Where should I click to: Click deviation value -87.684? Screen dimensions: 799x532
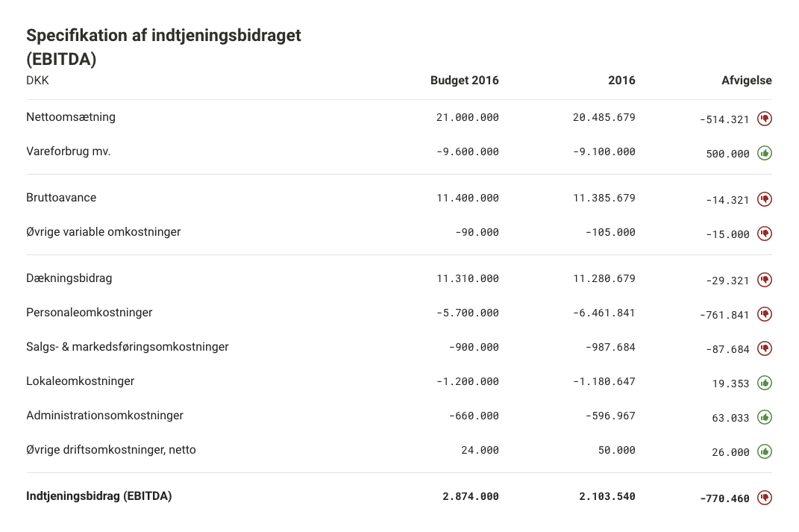pos(727,350)
